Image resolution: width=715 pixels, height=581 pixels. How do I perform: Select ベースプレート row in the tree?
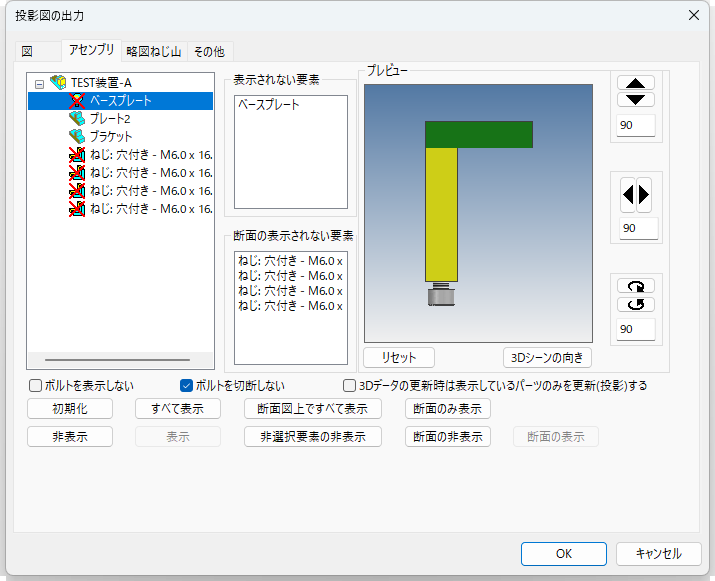pos(120,101)
